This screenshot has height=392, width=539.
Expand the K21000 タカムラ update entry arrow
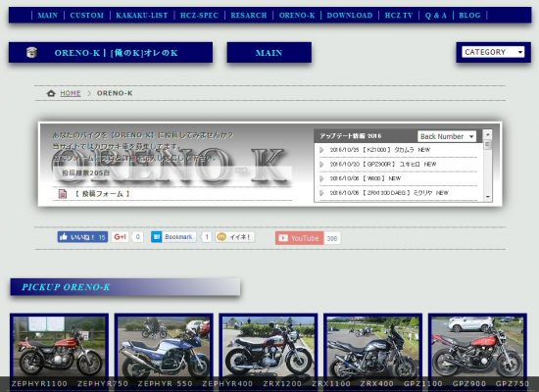321,150
